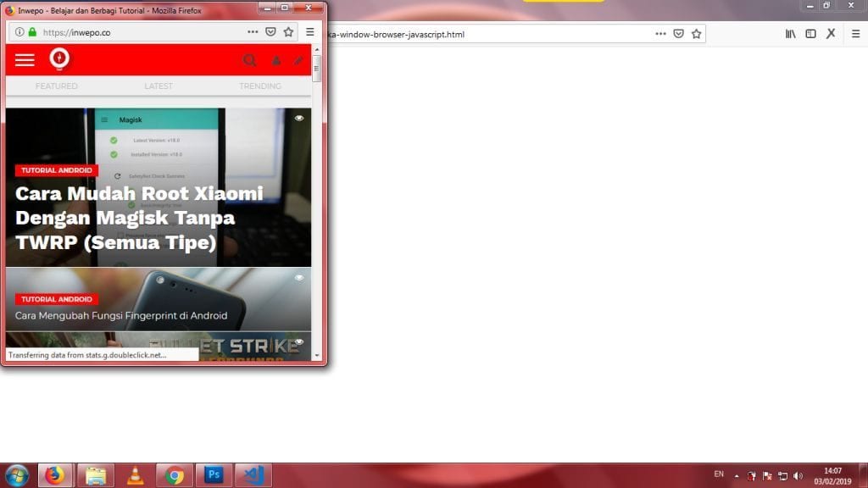Open the Inwepo site hamburger menu
The width and height of the screenshot is (868, 488).
pos(25,59)
